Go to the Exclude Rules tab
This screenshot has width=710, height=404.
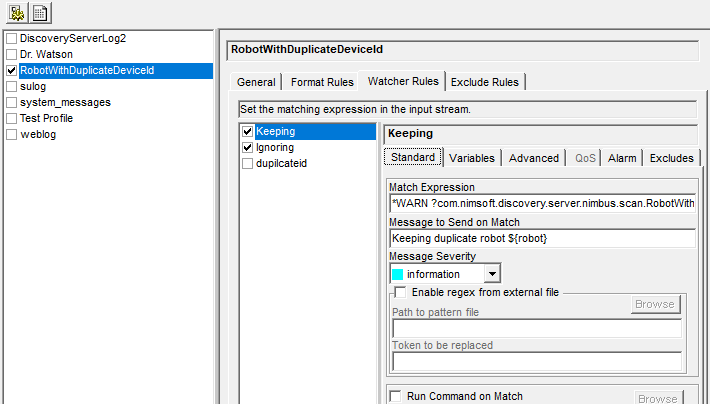[485, 82]
